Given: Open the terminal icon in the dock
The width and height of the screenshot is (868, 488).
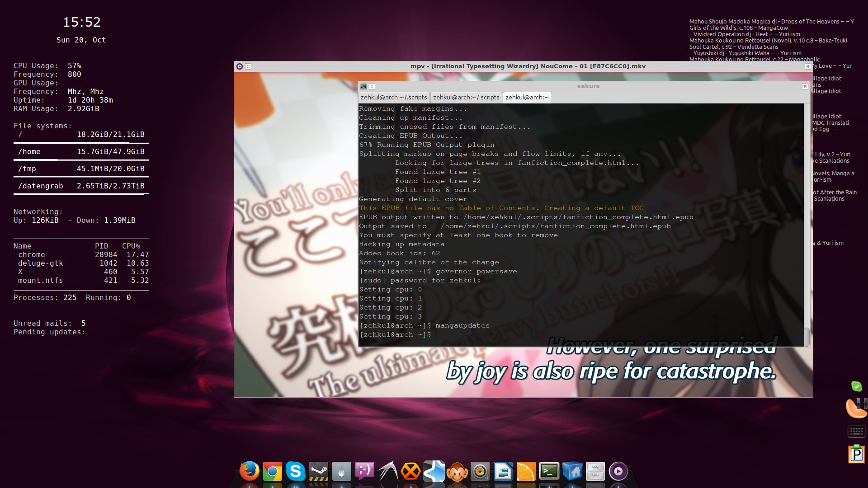Looking at the screenshot, I should pyautogui.click(x=549, y=471).
